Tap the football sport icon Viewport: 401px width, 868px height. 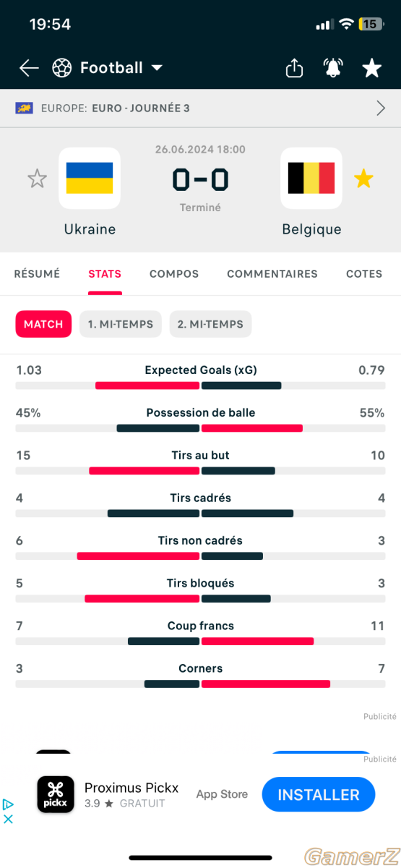[x=62, y=68]
